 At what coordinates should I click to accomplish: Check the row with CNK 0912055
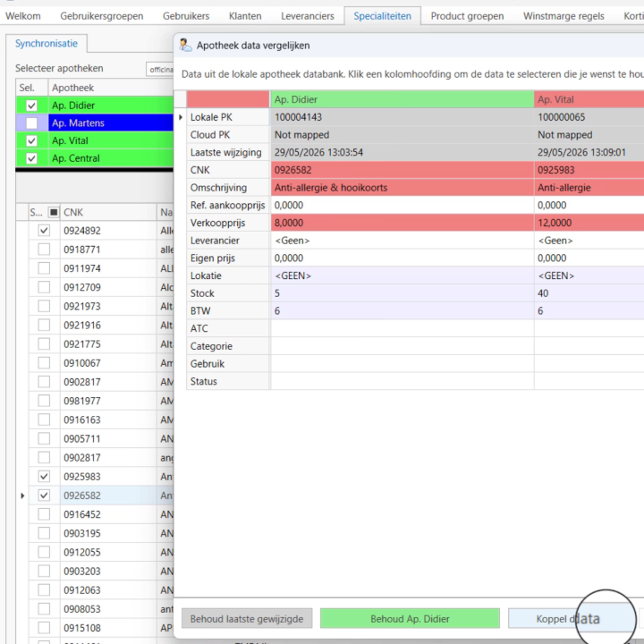(x=44, y=552)
